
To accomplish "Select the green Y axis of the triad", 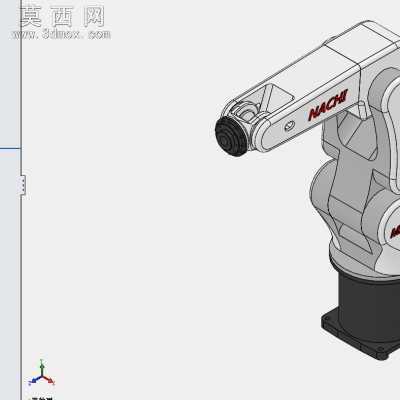I will coord(42,368).
